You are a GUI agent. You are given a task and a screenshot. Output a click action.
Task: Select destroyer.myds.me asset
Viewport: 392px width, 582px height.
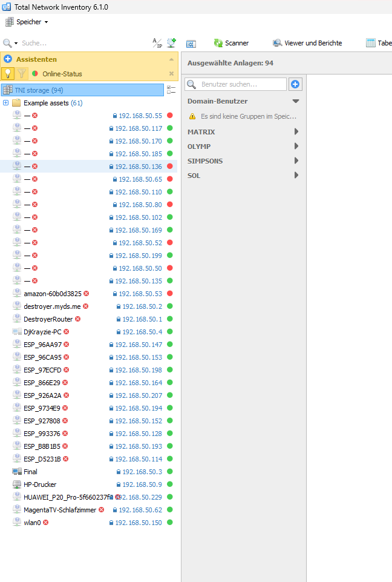click(x=52, y=306)
